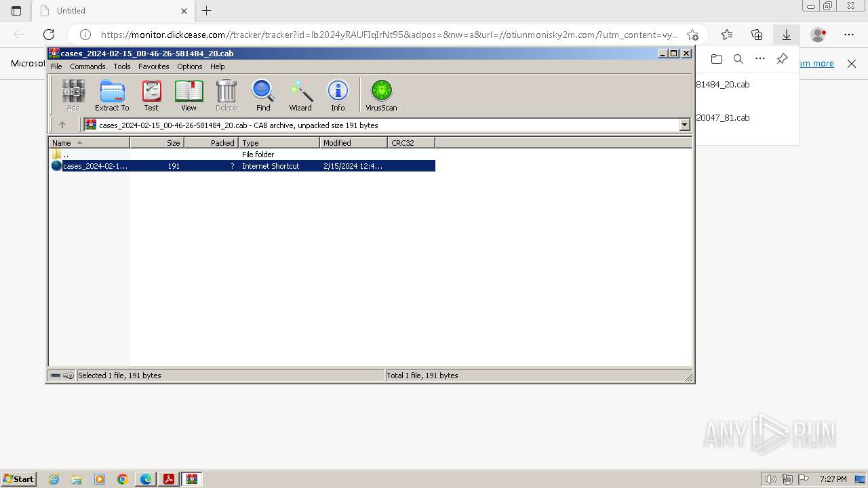This screenshot has height=488, width=868.
Task: Add this page to favorites star icon
Action: [692, 35]
